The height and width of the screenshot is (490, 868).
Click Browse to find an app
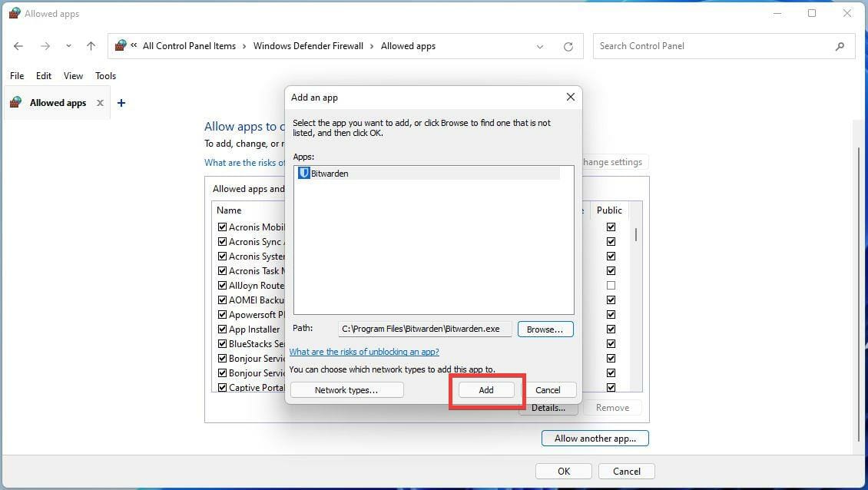tap(545, 329)
